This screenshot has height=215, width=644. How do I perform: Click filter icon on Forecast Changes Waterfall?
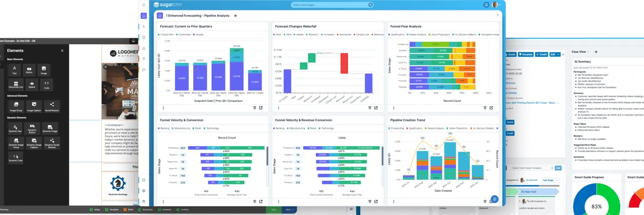[x=370, y=108]
